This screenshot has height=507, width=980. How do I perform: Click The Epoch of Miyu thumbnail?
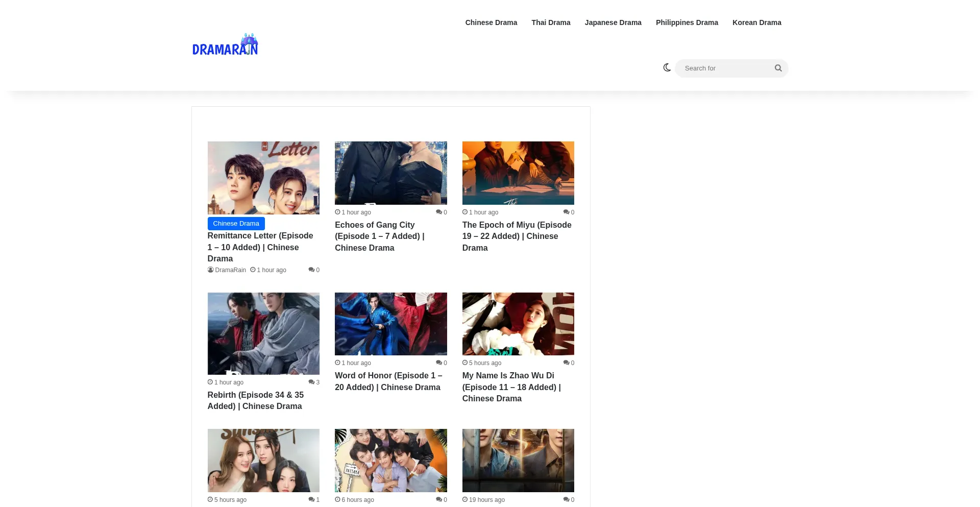(518, 173)
